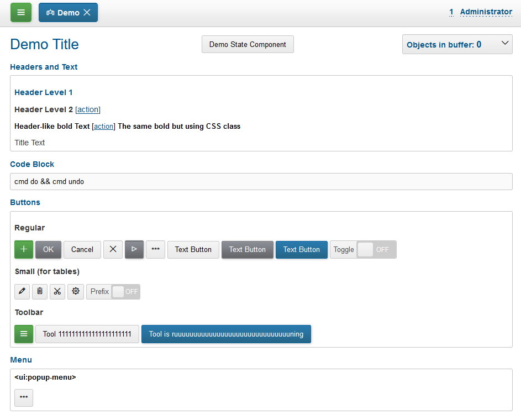
Task: Click the blue Text Button
Action: point(301,249)
